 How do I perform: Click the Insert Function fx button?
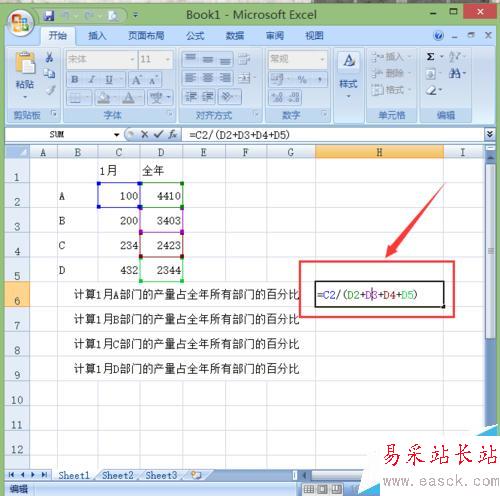(172, 135)
